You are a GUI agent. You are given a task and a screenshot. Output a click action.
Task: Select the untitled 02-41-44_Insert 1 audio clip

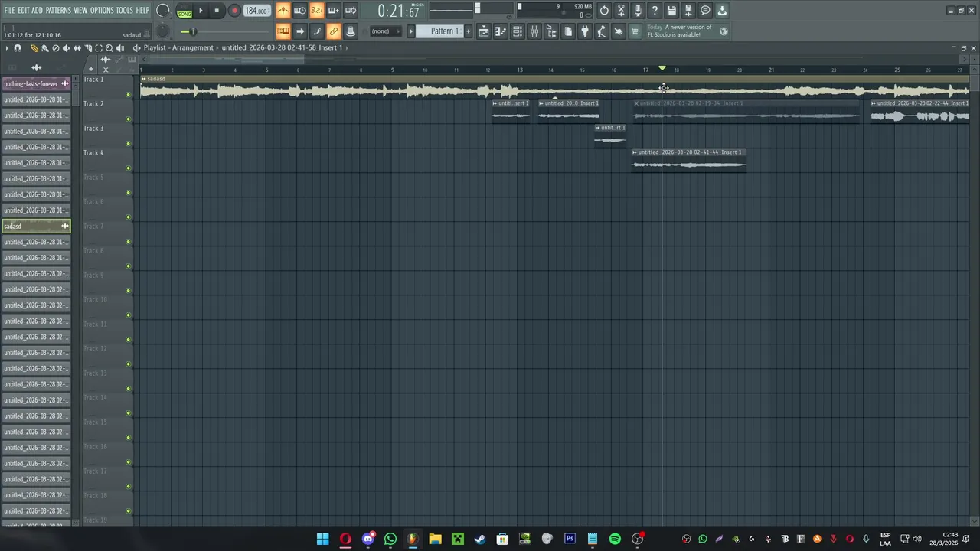pyautogui.click(x=688, y=160)
